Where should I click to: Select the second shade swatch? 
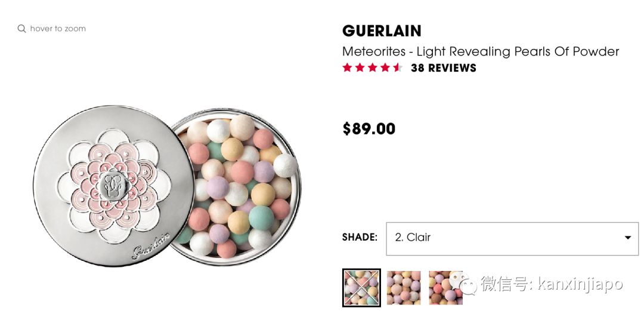(x=404, y=288)
